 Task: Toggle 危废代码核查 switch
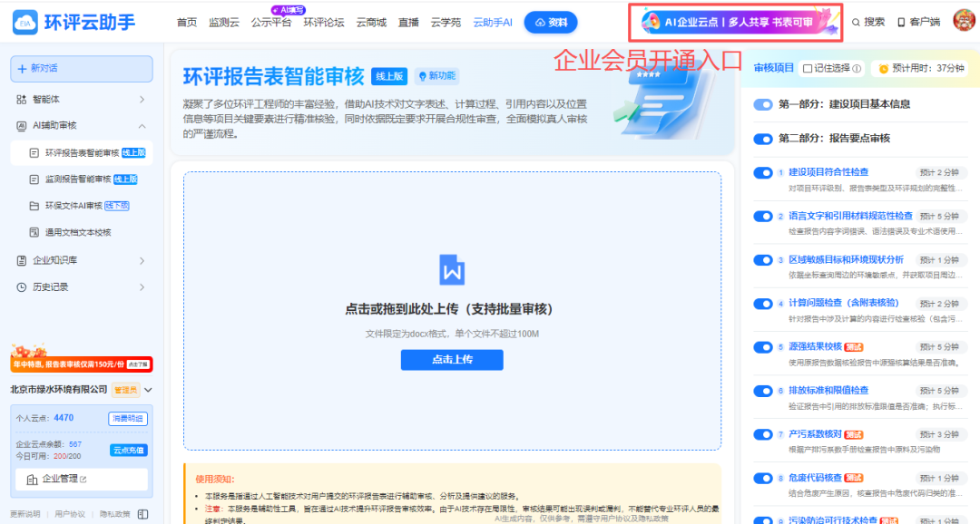763,479
